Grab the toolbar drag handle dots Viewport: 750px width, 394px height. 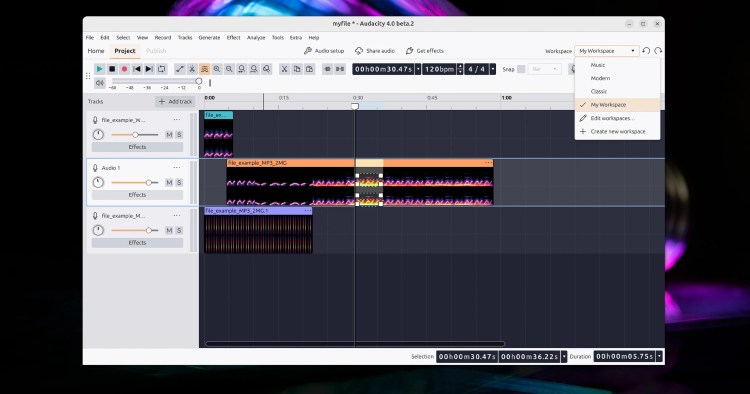[x=88, y=76]
